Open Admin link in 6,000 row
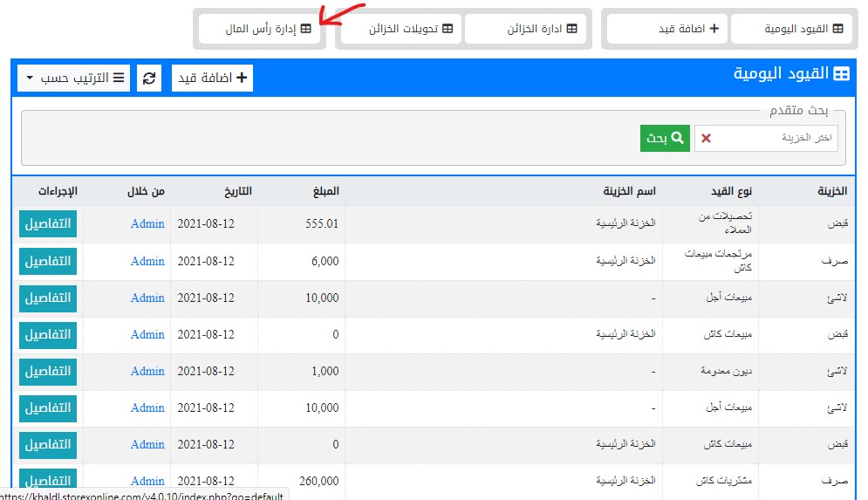Image resolution: width=868 pixels, height=500 pixels. [x=147, y=262]
